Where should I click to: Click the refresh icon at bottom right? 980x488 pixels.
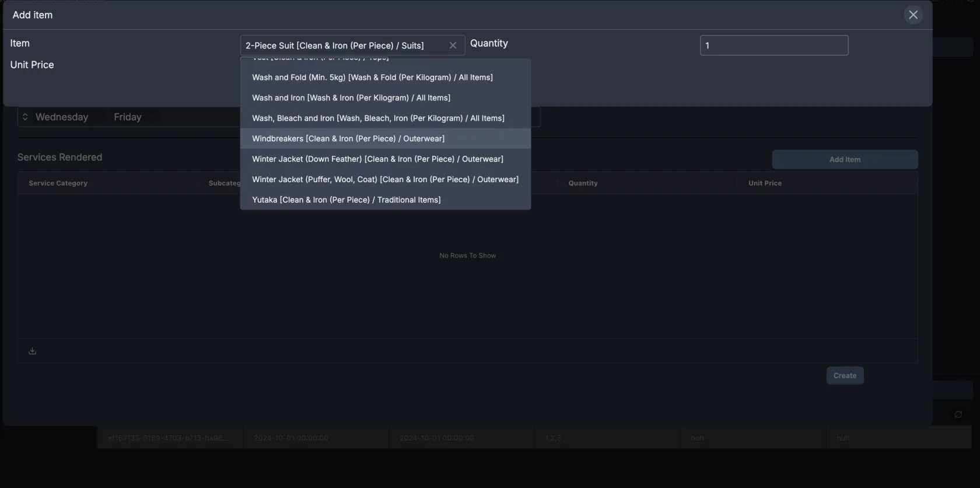tap(958, 414)
